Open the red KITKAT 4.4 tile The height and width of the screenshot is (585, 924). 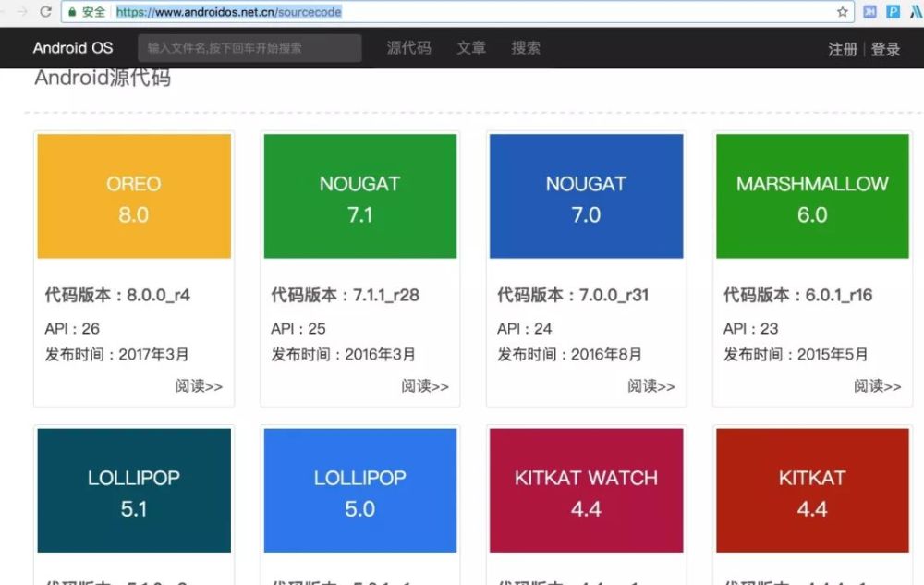pos(812,490)
